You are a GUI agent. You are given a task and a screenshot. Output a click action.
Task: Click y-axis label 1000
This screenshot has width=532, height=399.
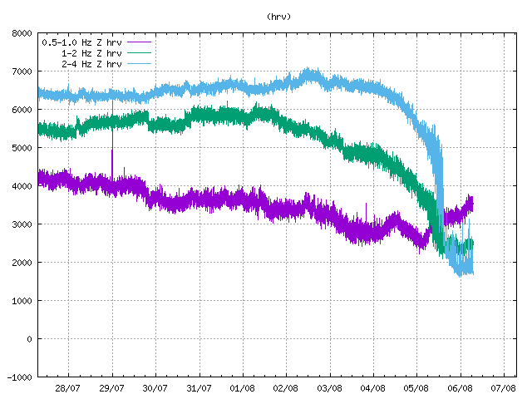[x=22, y=301]
